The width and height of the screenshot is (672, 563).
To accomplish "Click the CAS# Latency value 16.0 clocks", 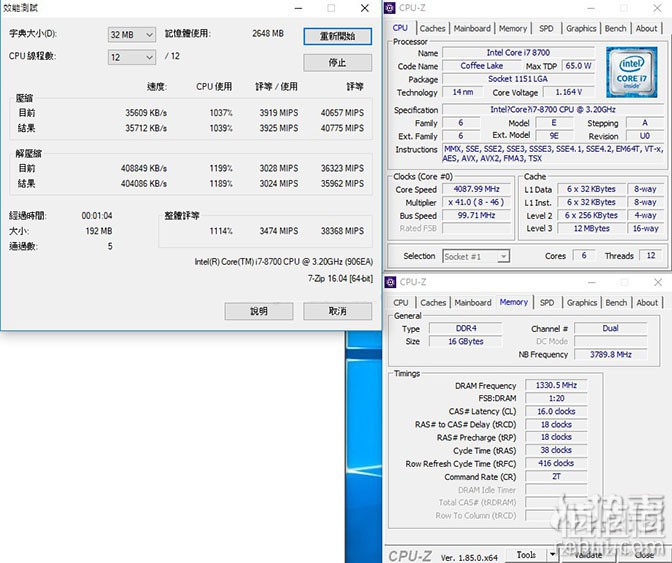I will point(556,411).
